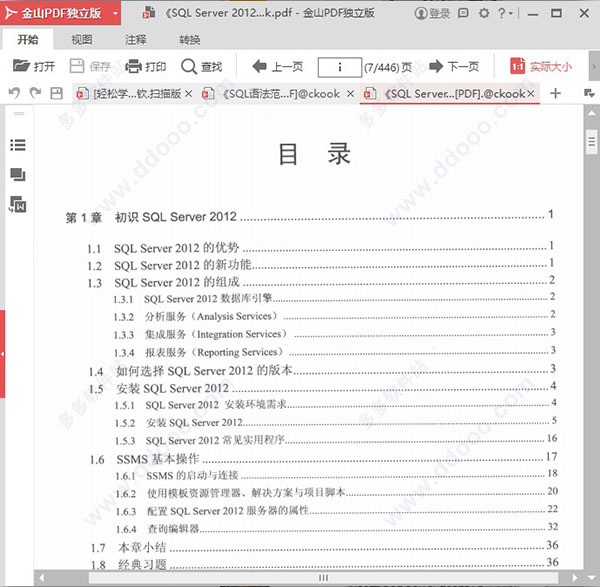
Task: Click contents entry 1.6.4 查询编辑器
Action: coord(337,528)
